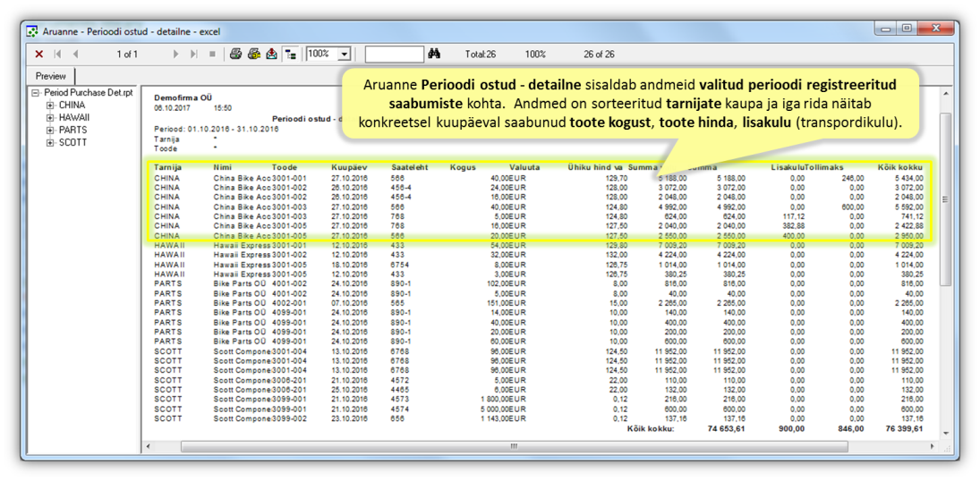
Task: Click the horizontal scrollbar thumb
Action: point(514,447)
